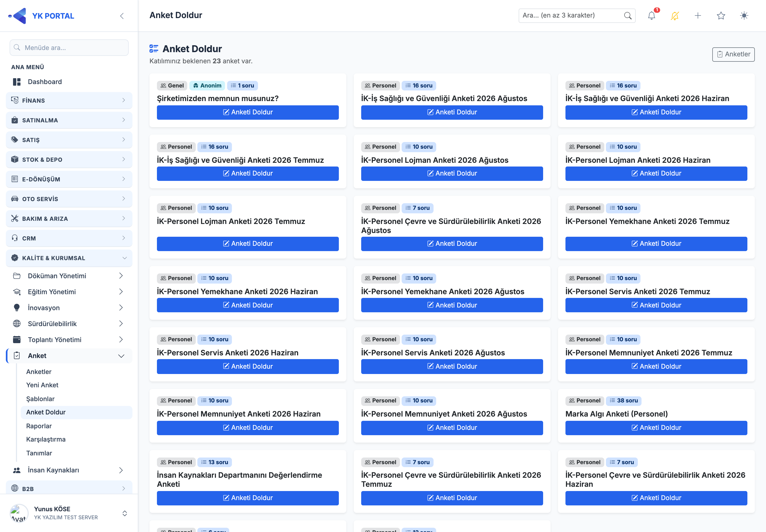
Task: Click the Bakım & Arıza tools icon
Action: click(15, 218)
